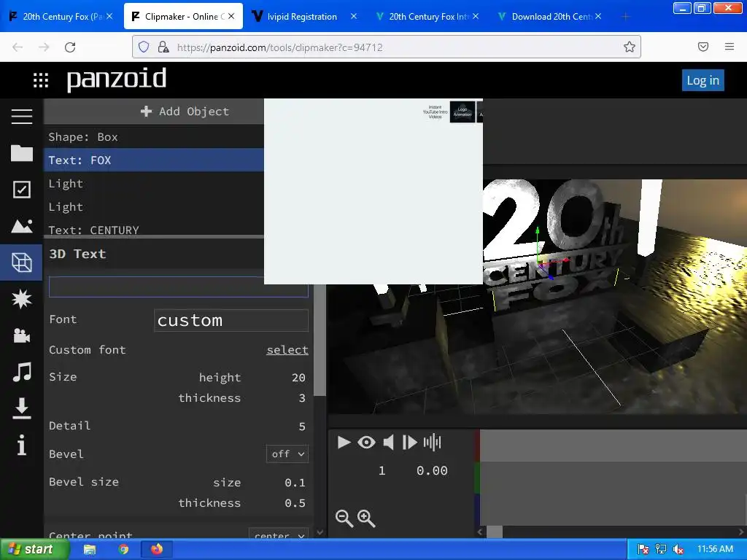Click the muted volume tray icon
This screenshot has width=747, height=560.
coord(678,549)
